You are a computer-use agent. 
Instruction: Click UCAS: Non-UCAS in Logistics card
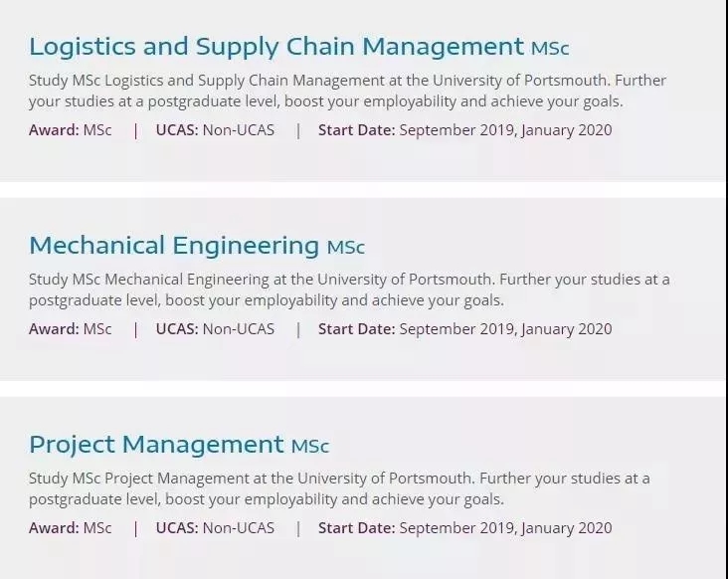coord(215,130)
